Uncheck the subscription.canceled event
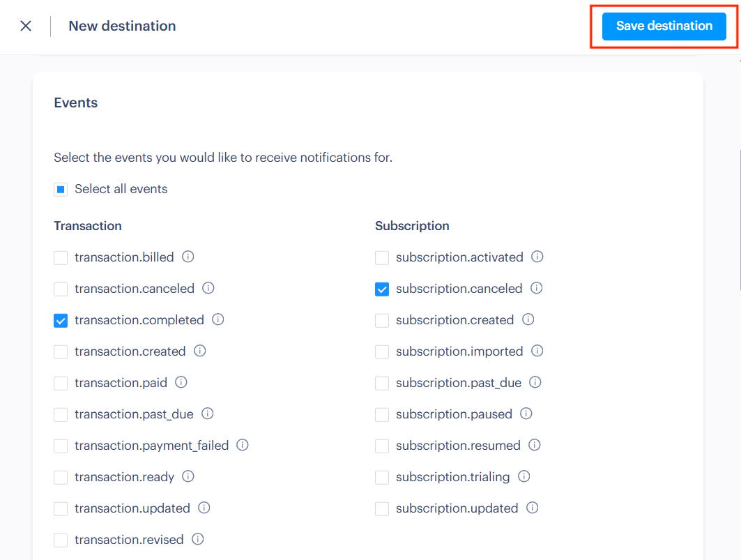 pyautogui.click(x=382, y=289)
